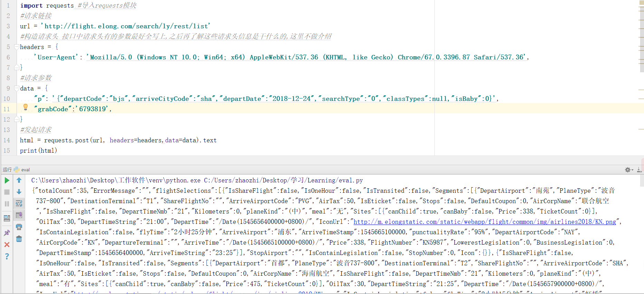This screenshot has height=294, width=644.
Task: Click the fold end marker on line 7
Action: tap(16, 67)
